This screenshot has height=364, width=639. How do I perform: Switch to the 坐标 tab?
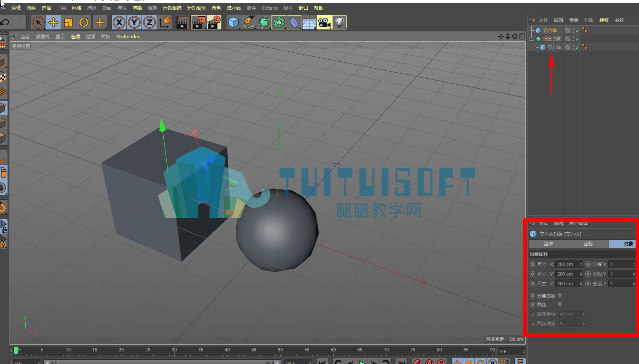click(588, 244)
